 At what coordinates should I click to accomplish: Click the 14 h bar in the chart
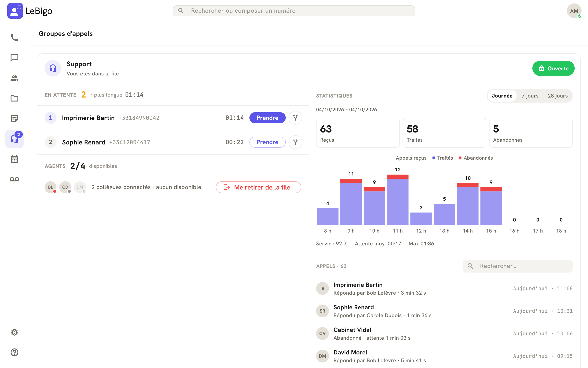(x=467, y=204)
